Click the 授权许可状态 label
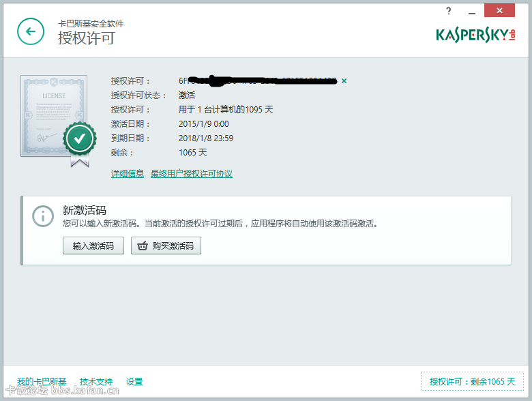This screenshot has width=532, height=401. click(138, 95)
